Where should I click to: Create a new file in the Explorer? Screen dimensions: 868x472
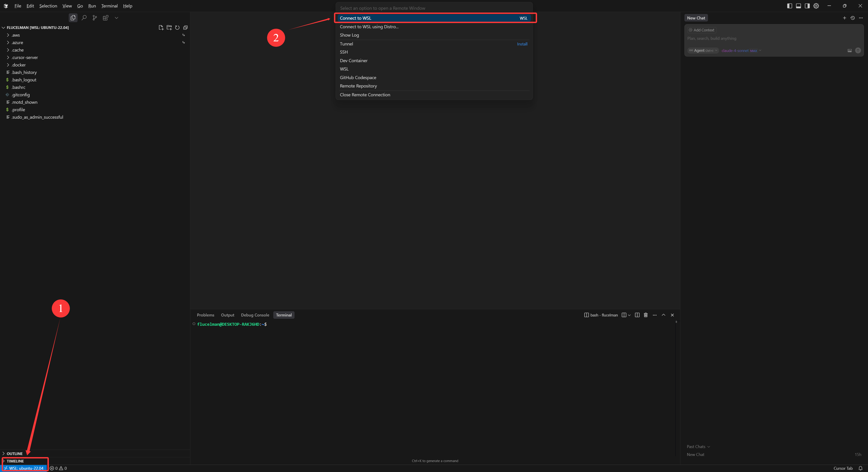(161, 28)
